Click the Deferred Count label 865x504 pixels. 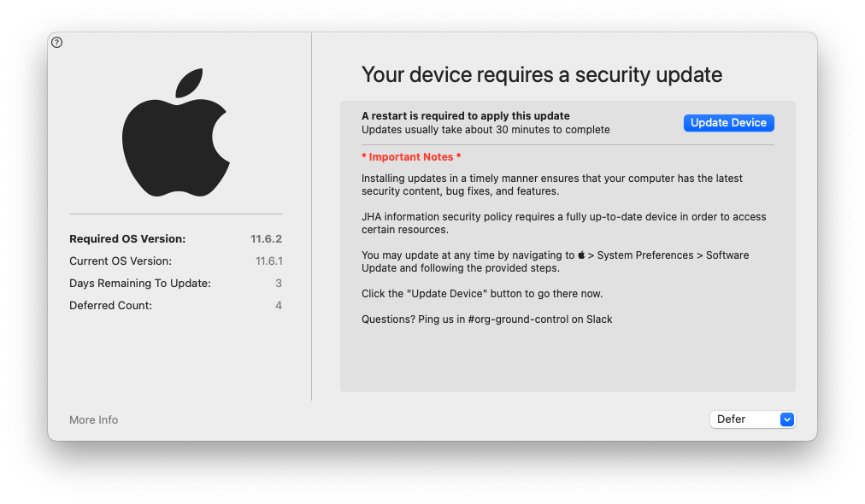click(x=111, y=306)
